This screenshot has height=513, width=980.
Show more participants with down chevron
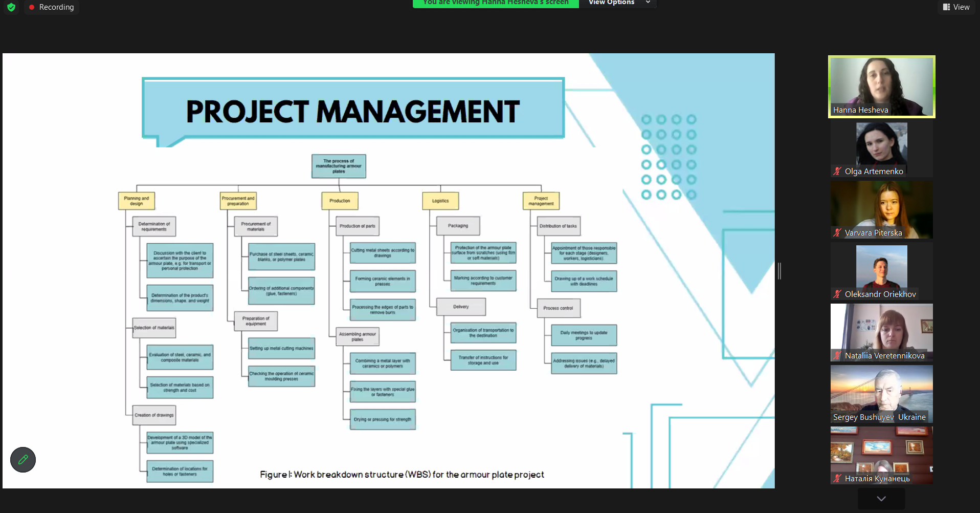[881, 499]
